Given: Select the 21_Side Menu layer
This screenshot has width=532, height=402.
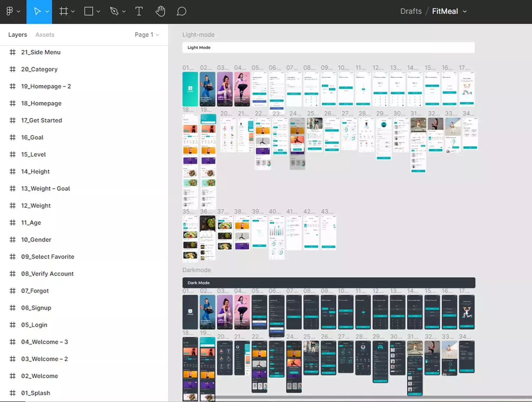Looking at the screenshot, I should click(84, 52).
